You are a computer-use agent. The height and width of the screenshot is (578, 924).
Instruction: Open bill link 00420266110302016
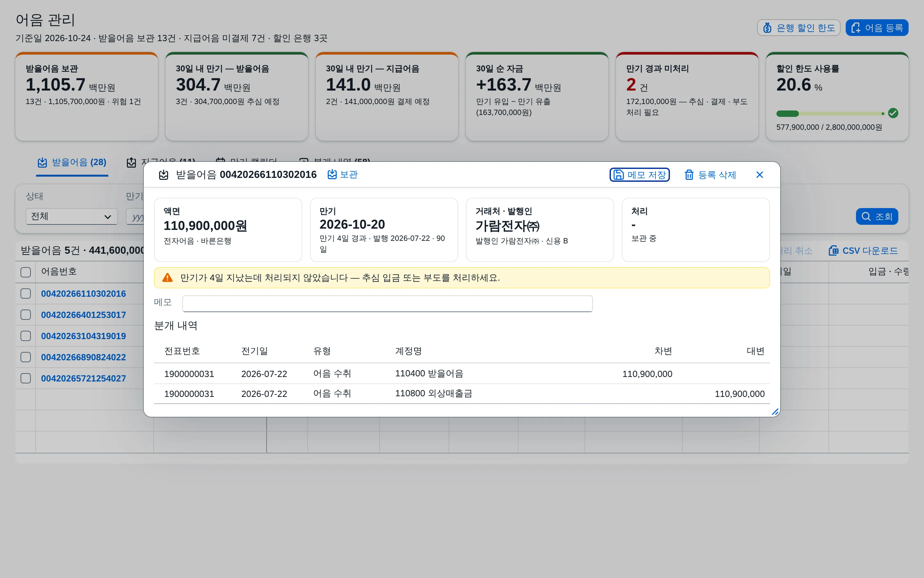click(x=83, y=293)
